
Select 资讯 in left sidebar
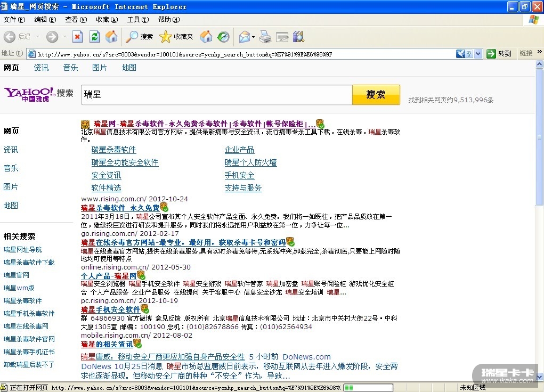coord(11,150)
